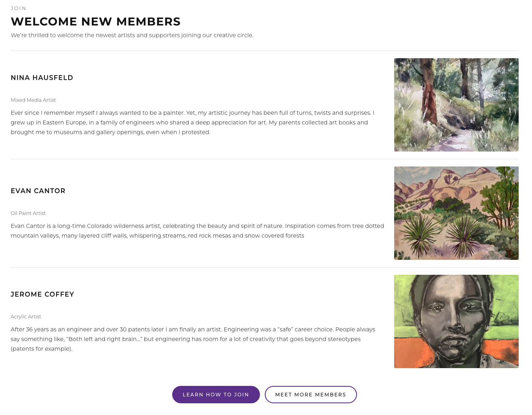Viewport: 532px width, 415px height.
Task: Click Jerome Coffey's biography text
Action: [x=193, y=339]
